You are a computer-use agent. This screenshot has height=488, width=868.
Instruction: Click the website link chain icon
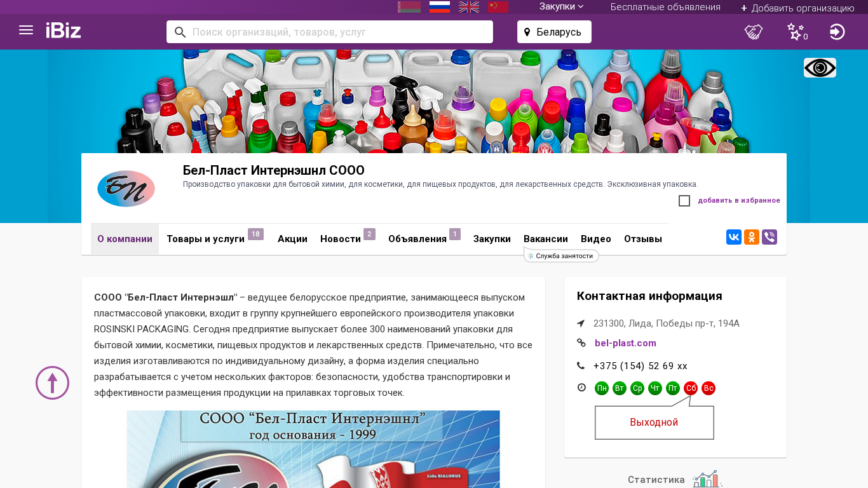coord(581,343)
